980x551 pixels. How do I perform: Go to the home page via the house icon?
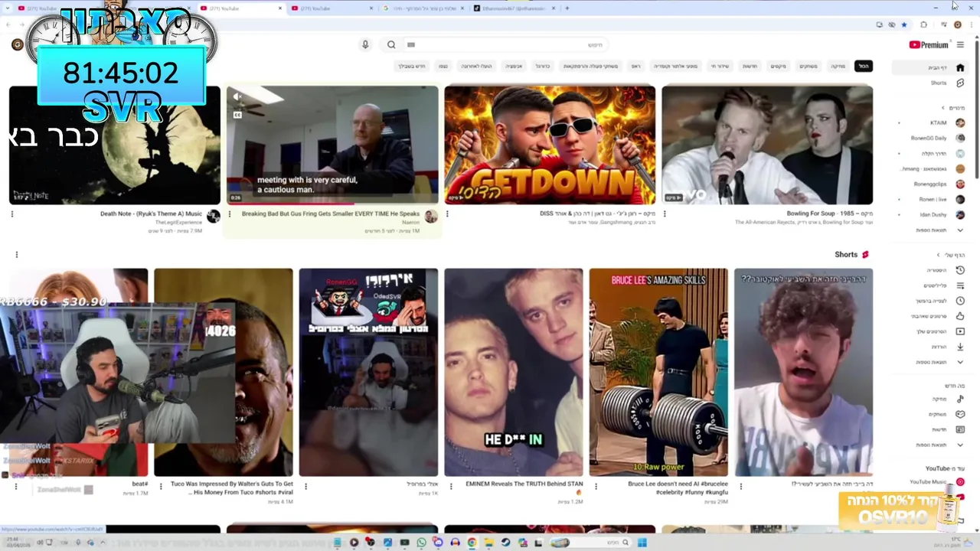[960, 67]
